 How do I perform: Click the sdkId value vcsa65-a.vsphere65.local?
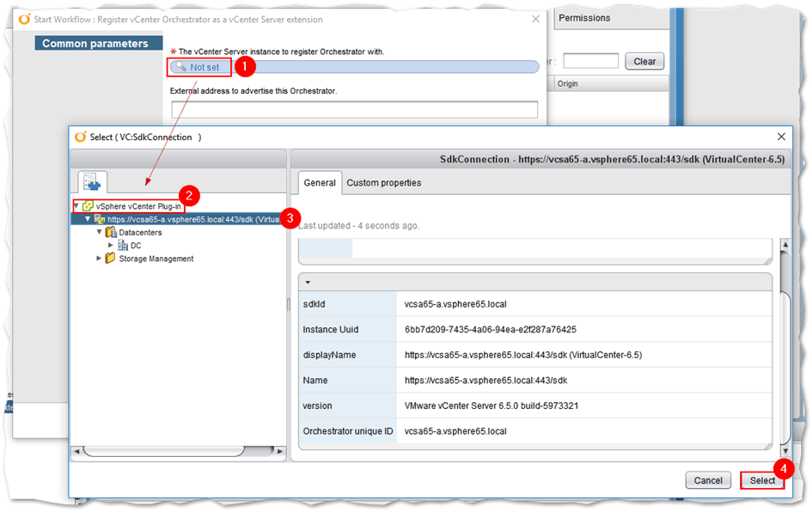pyautogui.click(x=455, y=304)
